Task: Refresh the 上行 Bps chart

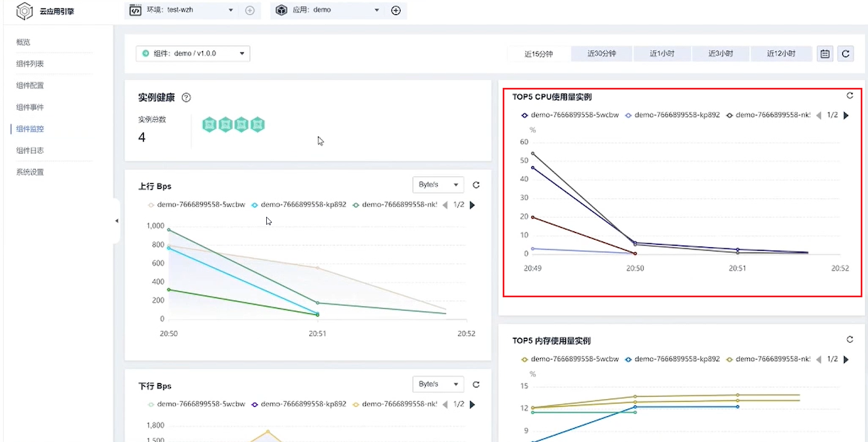Action: 476,185
